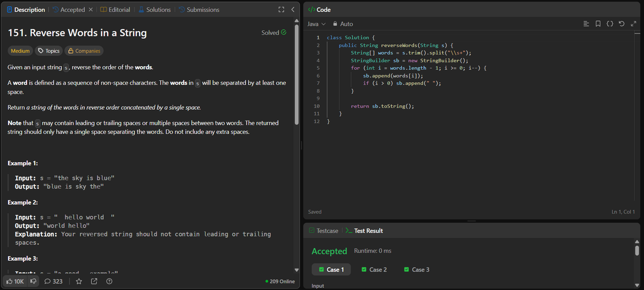
Task: Like the problem with thumbs up 10K
Action: click(x=15, y=281)
